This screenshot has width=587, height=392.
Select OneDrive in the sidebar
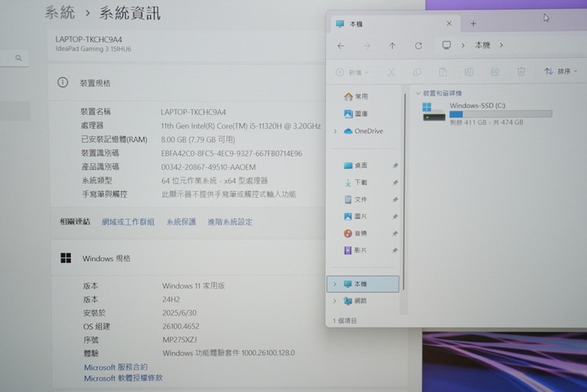pos(363,131)
